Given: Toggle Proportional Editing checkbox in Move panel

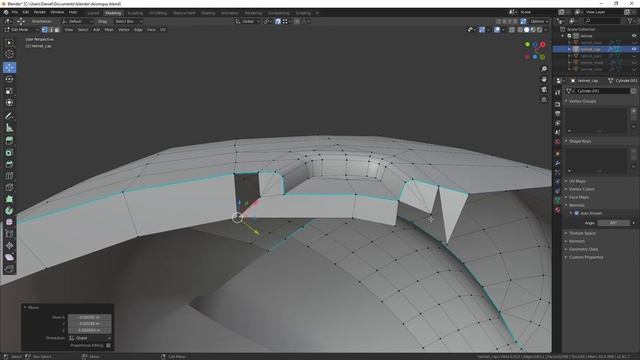Looking at the screenshot, I should coord(108,345).
